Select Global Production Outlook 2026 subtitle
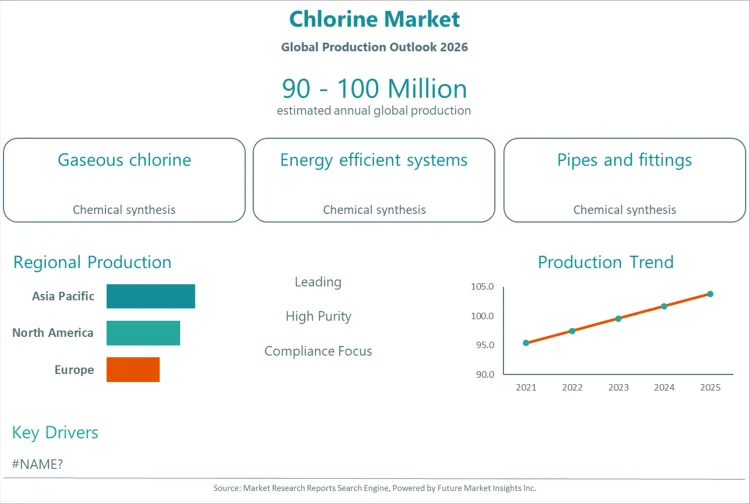 374,47
